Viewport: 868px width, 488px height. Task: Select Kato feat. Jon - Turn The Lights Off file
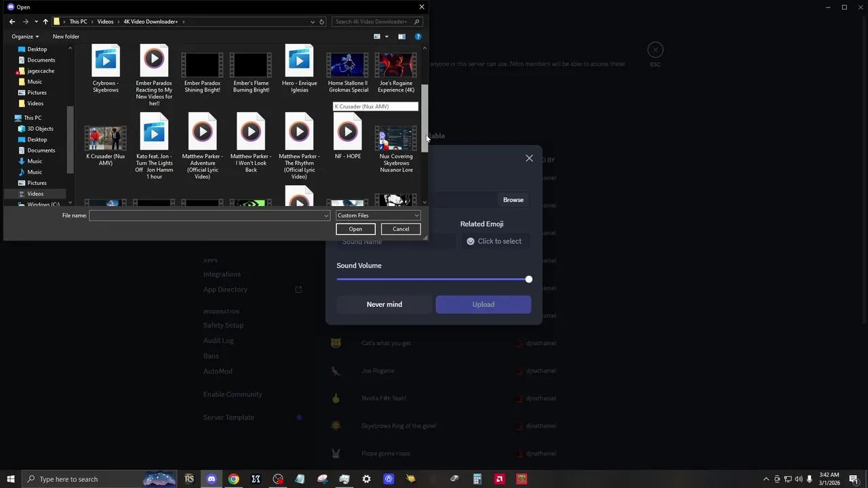pos(154,146)
